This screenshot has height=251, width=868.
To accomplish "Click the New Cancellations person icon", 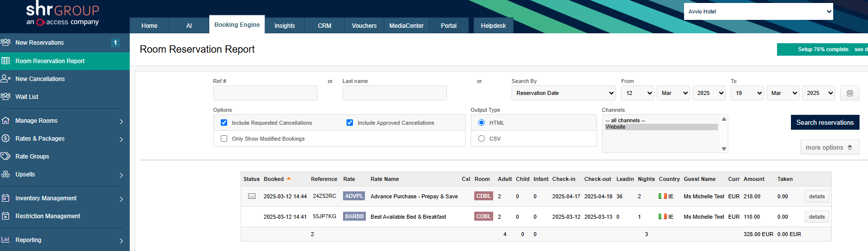I will coord(6,79).
